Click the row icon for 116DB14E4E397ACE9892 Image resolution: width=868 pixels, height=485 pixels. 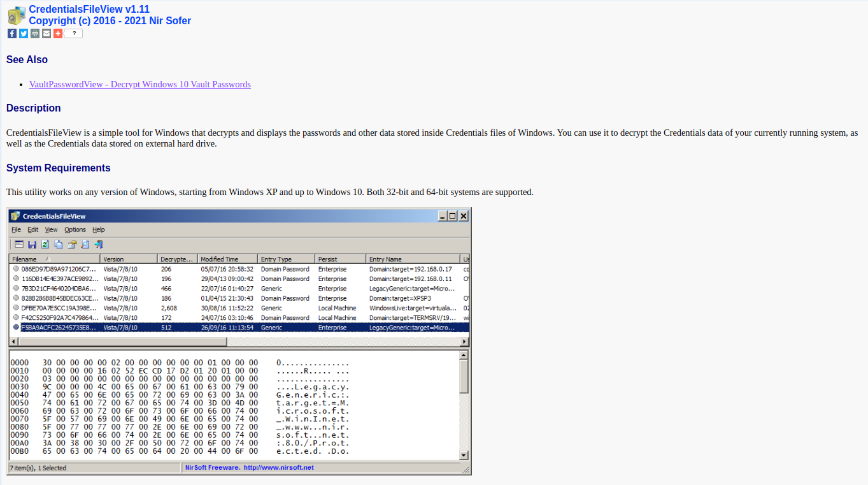[16, 279]
